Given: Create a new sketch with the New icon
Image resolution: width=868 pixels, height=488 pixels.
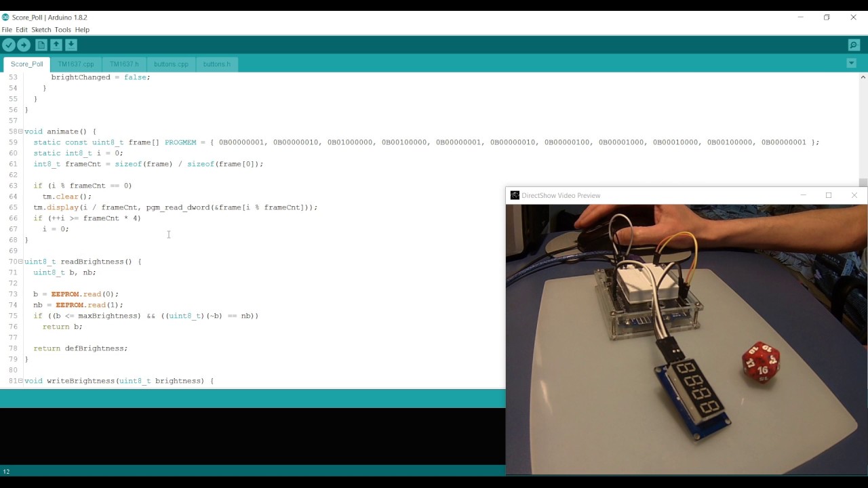Looking at the screenshot, I should (x=41, y=45).
